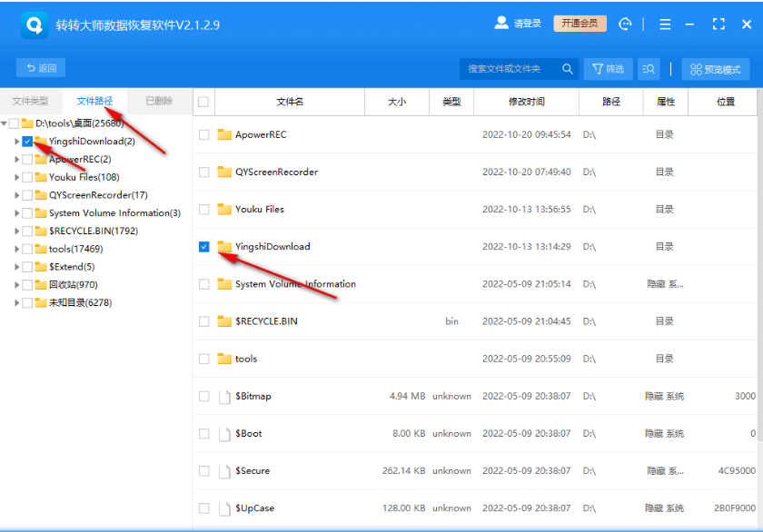
Task: Click the 未知目录 folder icon in tree
Action: coord(41,302)
